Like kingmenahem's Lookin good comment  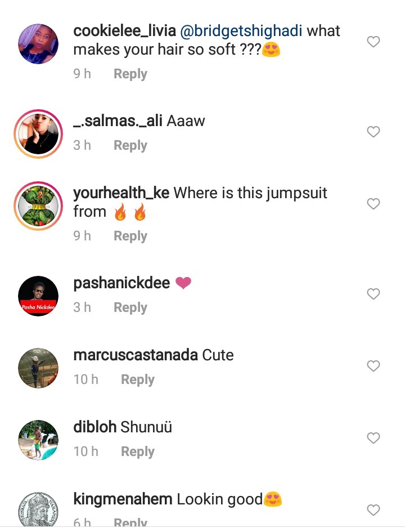coord(373,510)
